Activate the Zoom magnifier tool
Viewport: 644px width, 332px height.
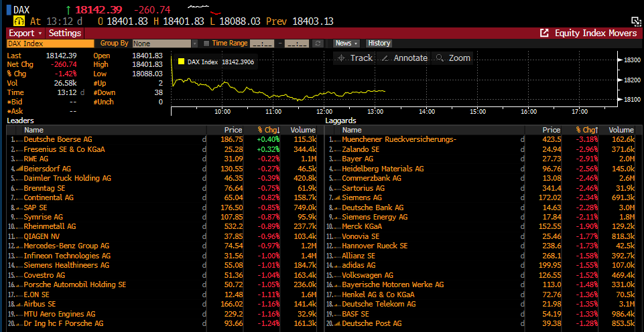(x=440, y=58)
